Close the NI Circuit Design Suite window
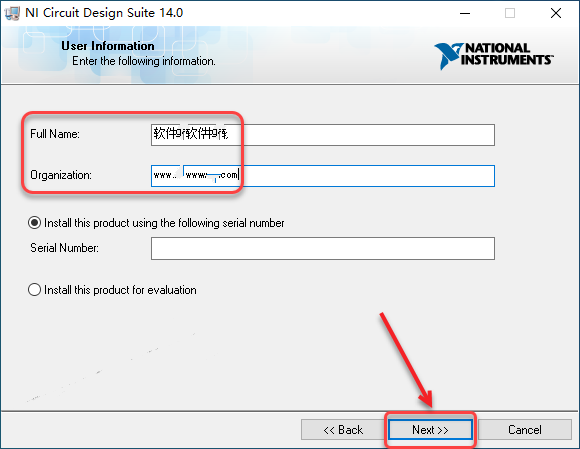580x449 pixels. (556, 13)
